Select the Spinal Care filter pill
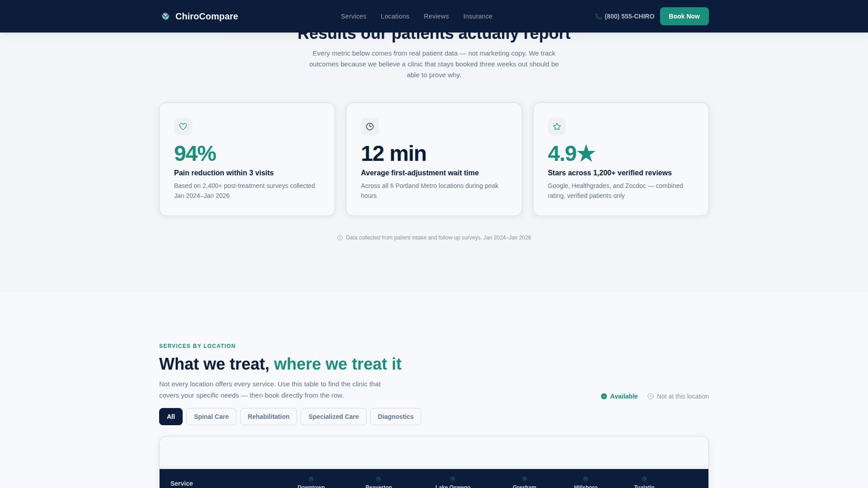The width and height of the screenshot is (868, 488). click(211, 416)
